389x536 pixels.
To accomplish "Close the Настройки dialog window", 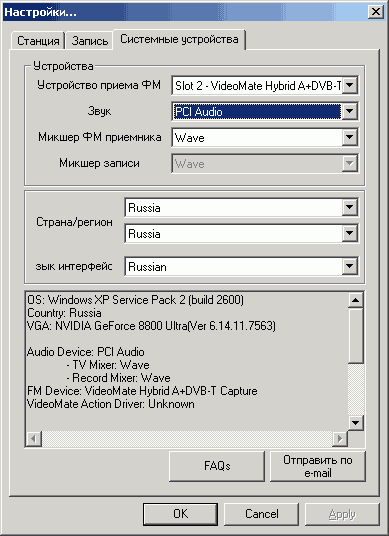I will pos(376,12).
